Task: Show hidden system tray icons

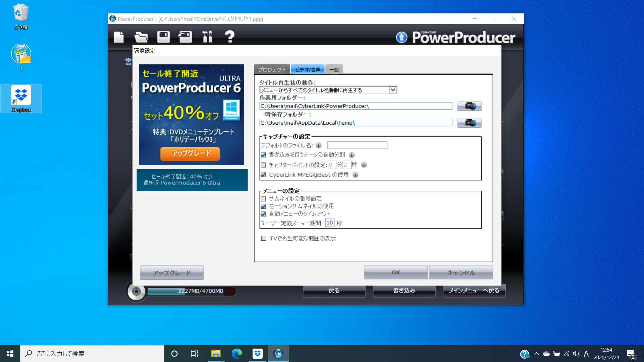Action: pos(536,354)
